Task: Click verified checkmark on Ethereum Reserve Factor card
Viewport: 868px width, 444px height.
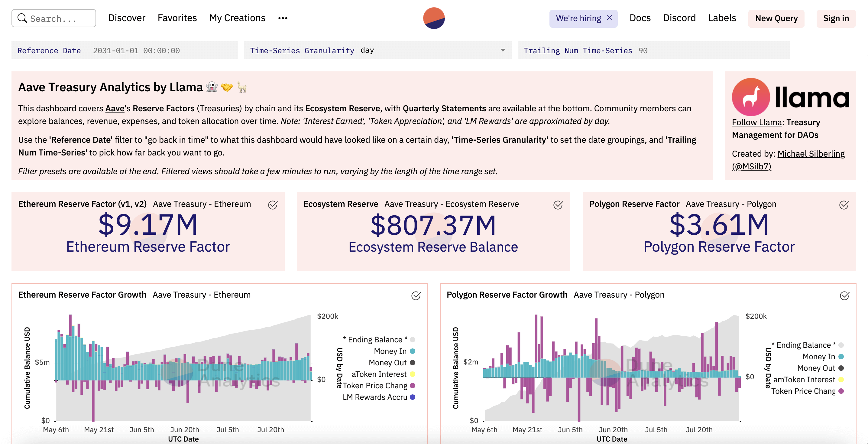Action: (273, 205)
